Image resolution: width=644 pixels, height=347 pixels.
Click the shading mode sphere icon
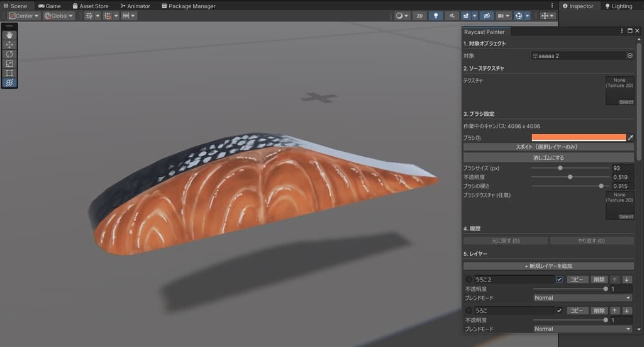click(x=399, y=16)
